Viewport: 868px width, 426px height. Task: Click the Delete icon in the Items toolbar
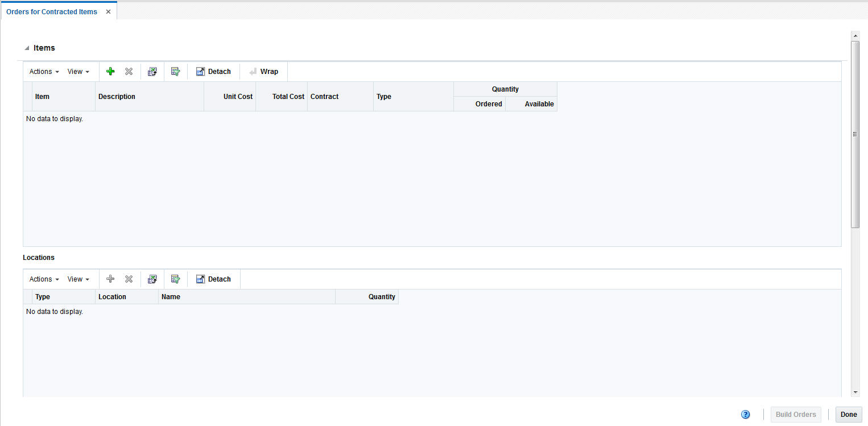coord(129,71)
